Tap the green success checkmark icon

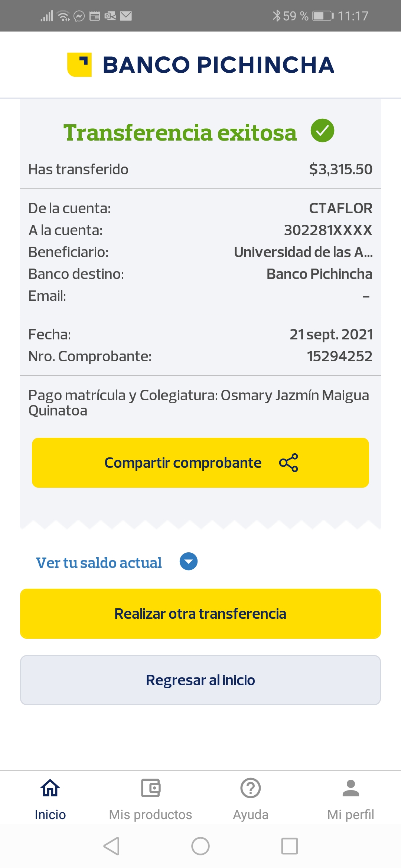[322, 131]
